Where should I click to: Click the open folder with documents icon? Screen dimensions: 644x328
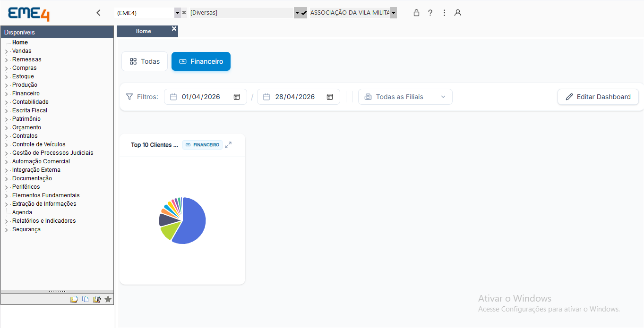pos(74,299)
